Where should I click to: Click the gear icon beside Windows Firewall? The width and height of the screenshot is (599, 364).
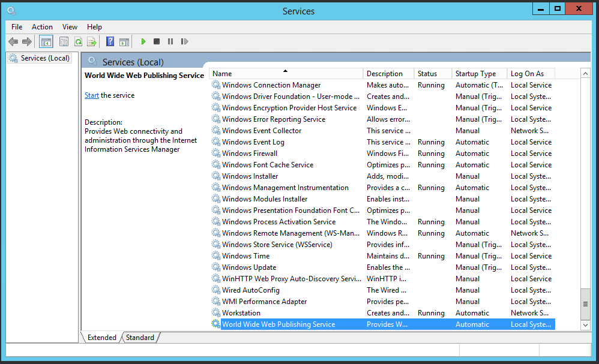(216, 153)
